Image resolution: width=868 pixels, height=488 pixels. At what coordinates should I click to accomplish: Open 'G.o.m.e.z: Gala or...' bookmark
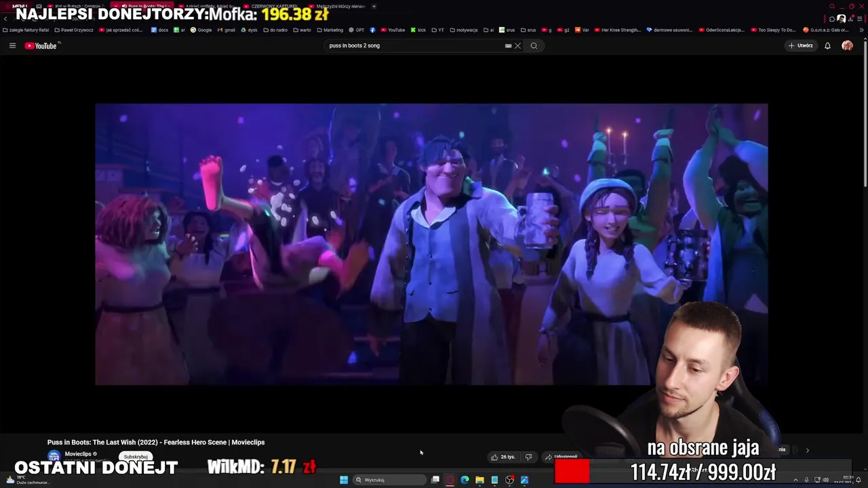click(826, 30)
